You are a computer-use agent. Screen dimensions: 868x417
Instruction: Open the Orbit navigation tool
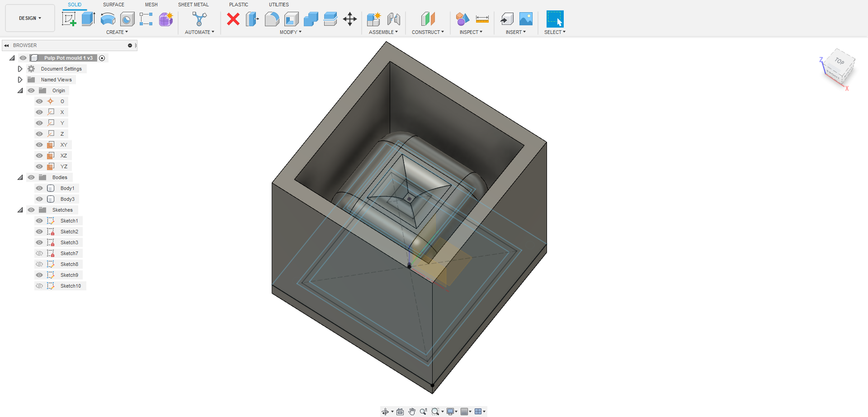click(x=385, y=412)
